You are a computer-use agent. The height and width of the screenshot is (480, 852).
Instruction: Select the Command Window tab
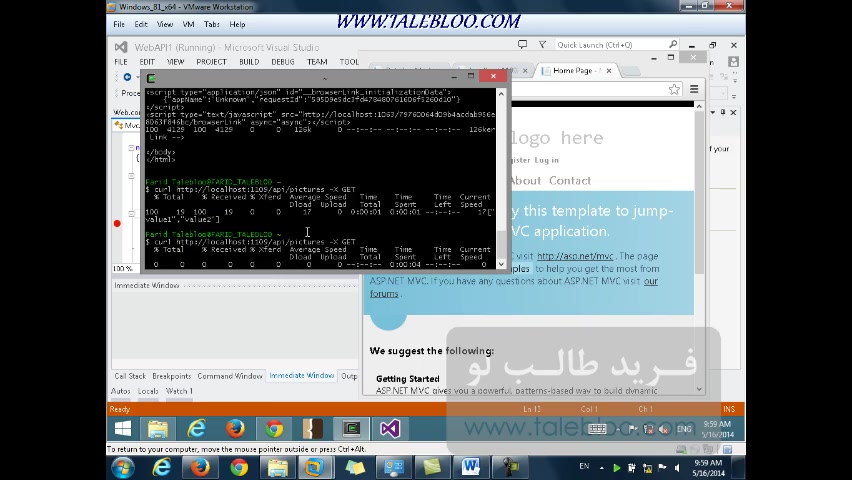coord(229,376)
